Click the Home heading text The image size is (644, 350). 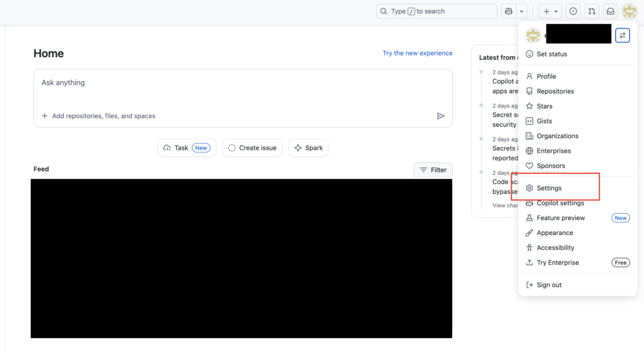point(48,54)
